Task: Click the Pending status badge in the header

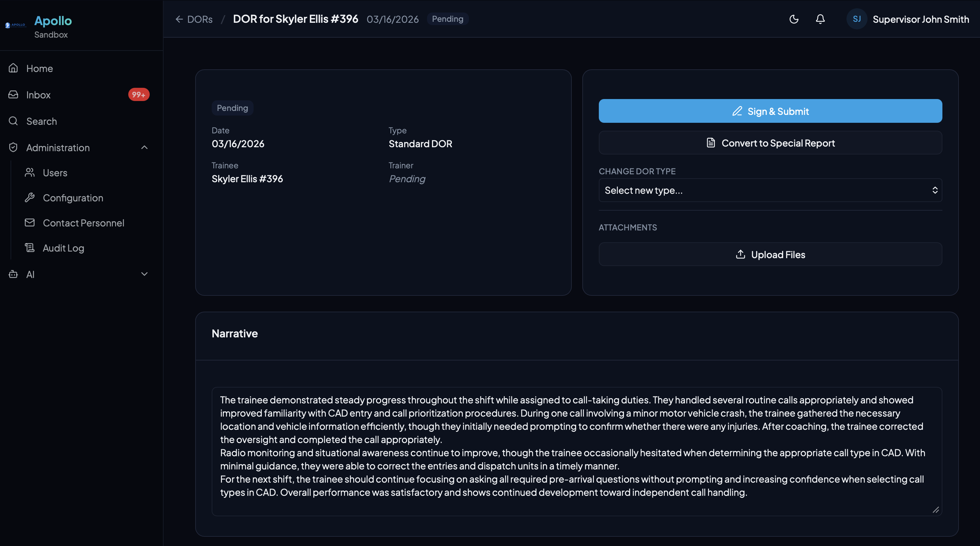Action: tap(447, 19)
